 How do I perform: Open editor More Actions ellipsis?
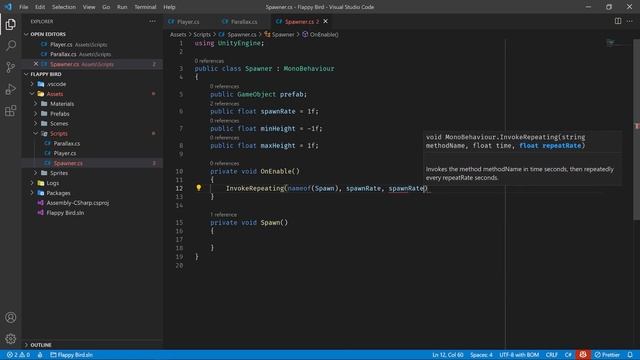(630, 21)
